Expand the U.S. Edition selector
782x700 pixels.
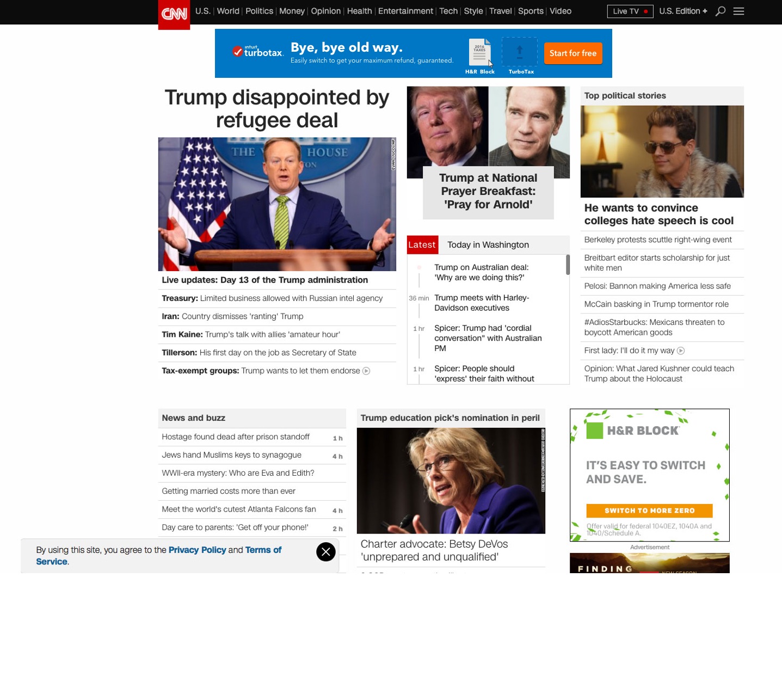[683, 11]
